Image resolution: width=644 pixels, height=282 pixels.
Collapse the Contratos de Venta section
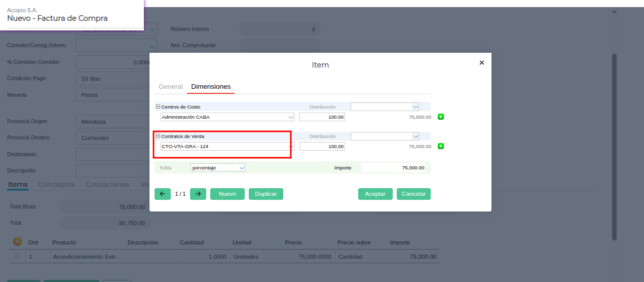pyautogui.click(x=158, y=136)
